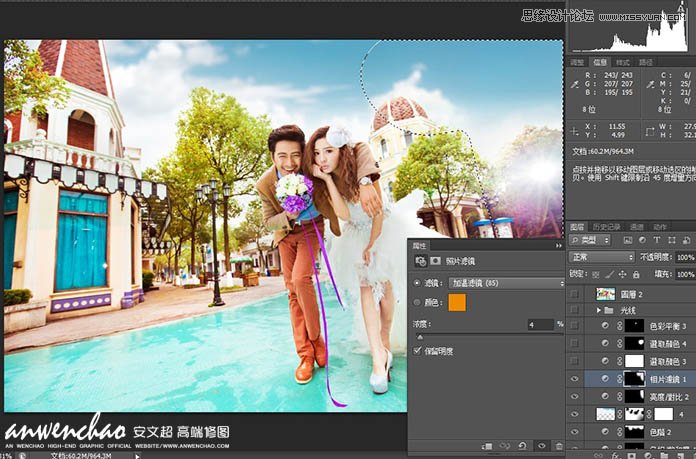Click the 不透明度 100% field

point(685,257)
